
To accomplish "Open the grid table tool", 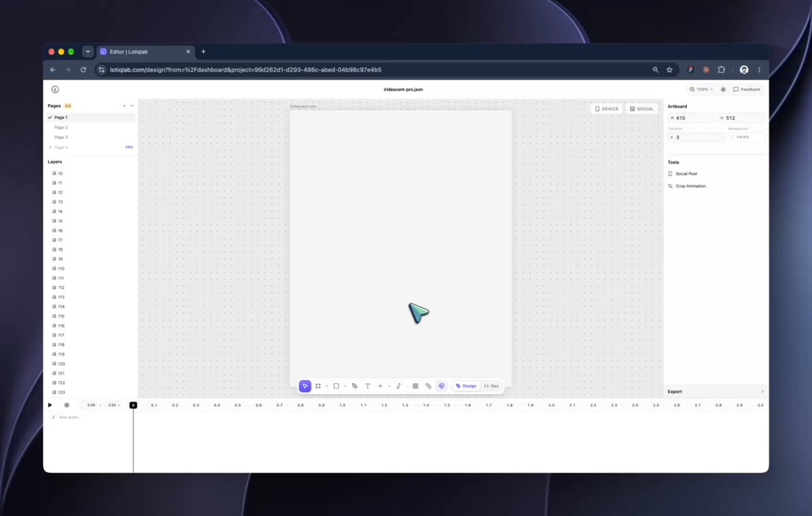I will pyautogui.click(x=415, y=386).
